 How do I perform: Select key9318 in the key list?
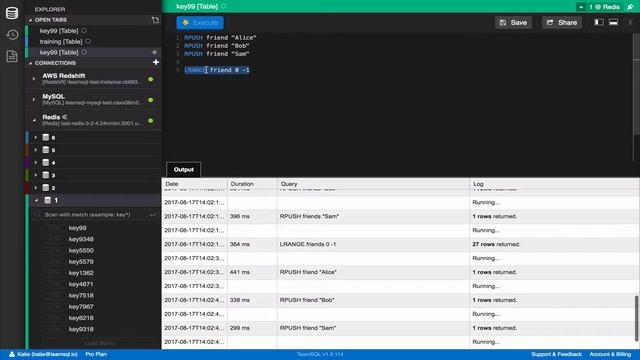[81, 329]
